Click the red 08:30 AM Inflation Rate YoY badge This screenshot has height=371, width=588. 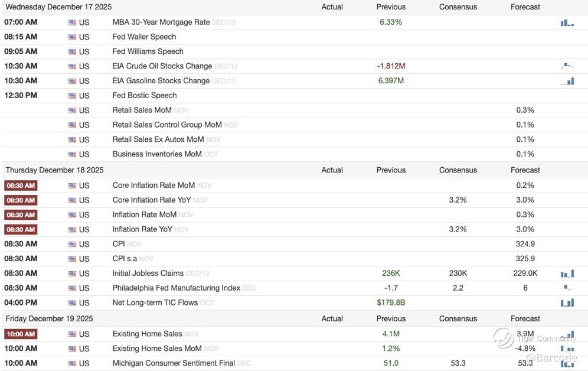click(21, 229)
